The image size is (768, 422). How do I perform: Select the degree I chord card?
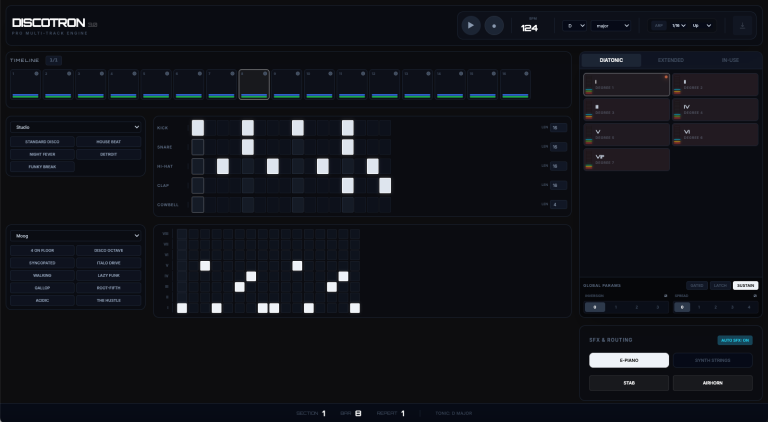(626, 85)
